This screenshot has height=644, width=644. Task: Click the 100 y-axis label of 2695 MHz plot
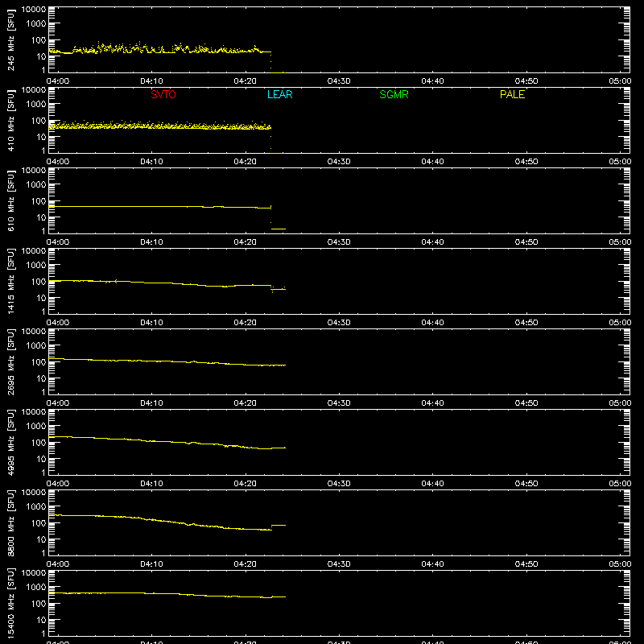39,361
